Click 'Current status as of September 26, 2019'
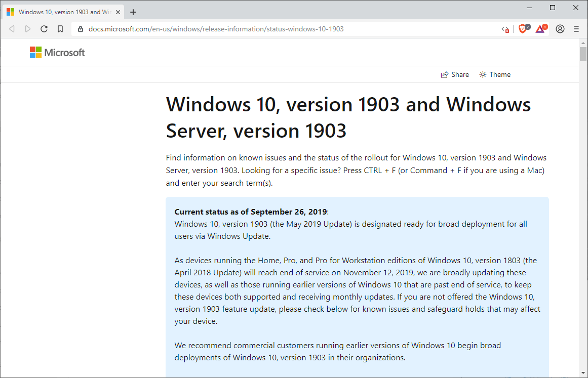588x378 pixels. 251,212
